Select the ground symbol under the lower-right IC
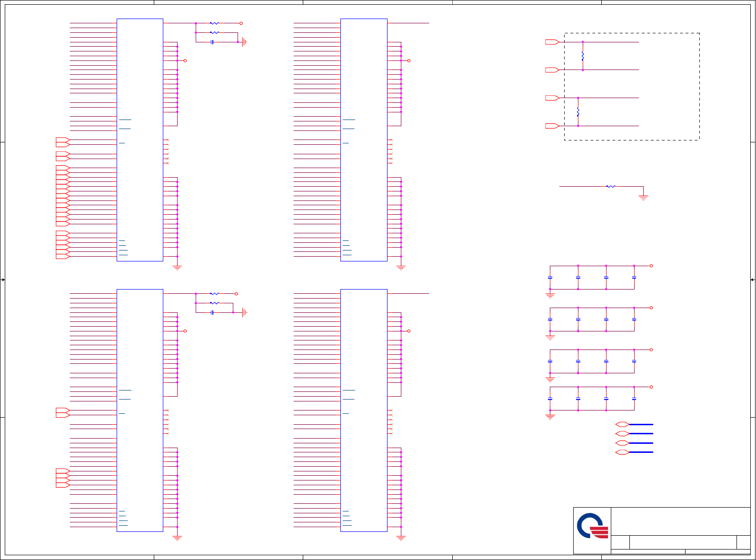This screenshot has width=756, height=560. pos(401,538)
